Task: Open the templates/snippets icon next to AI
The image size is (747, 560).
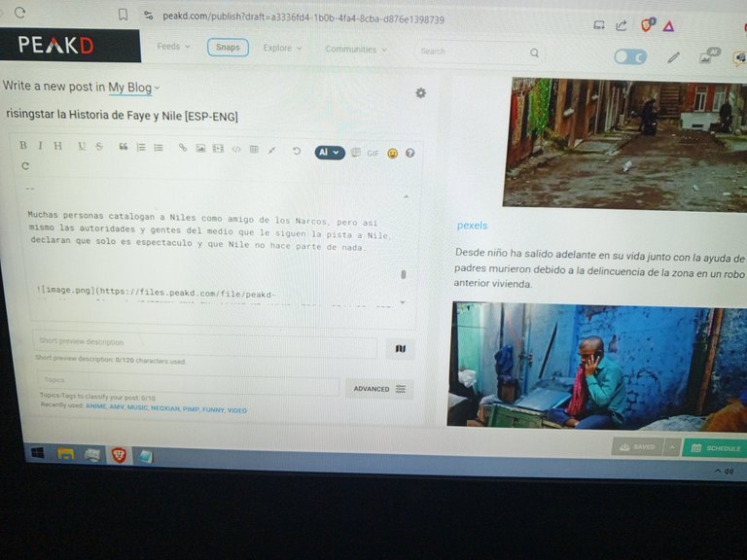Action: click(355, 153)
